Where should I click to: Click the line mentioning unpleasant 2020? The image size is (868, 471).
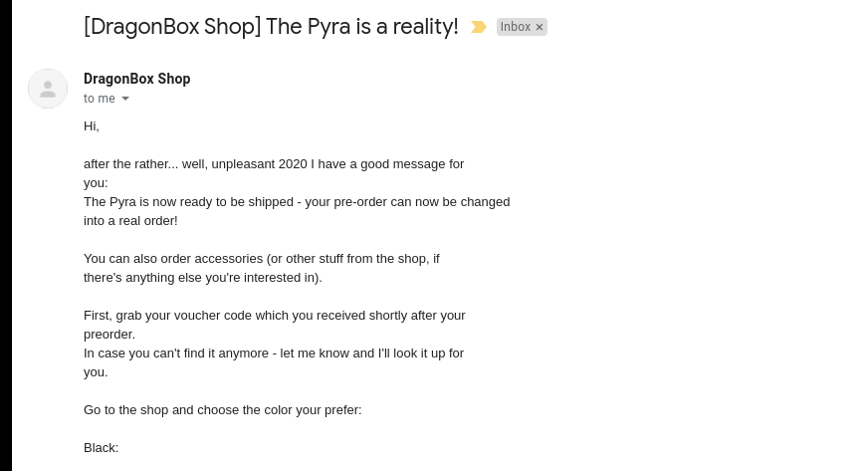click(x=274, y=164)
